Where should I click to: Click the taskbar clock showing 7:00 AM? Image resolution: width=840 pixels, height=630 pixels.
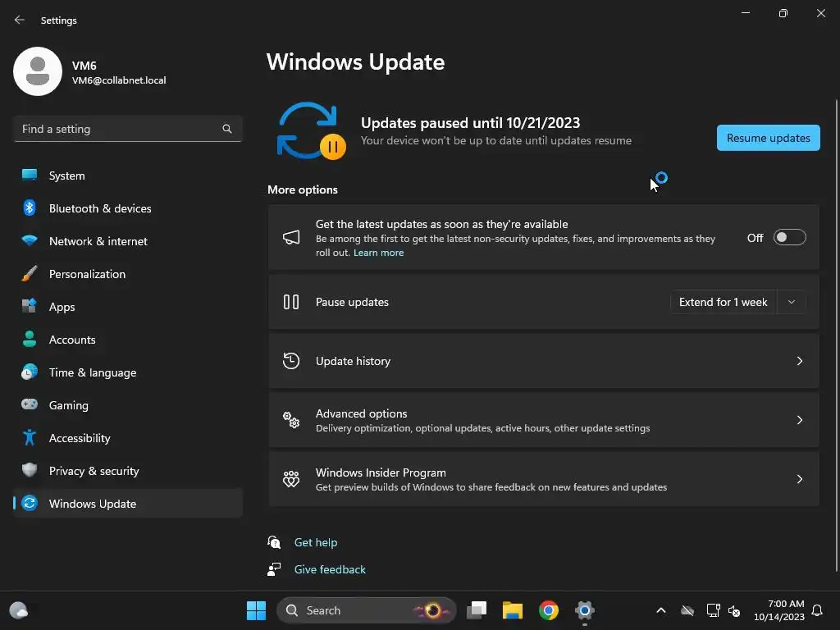[779, 610]
